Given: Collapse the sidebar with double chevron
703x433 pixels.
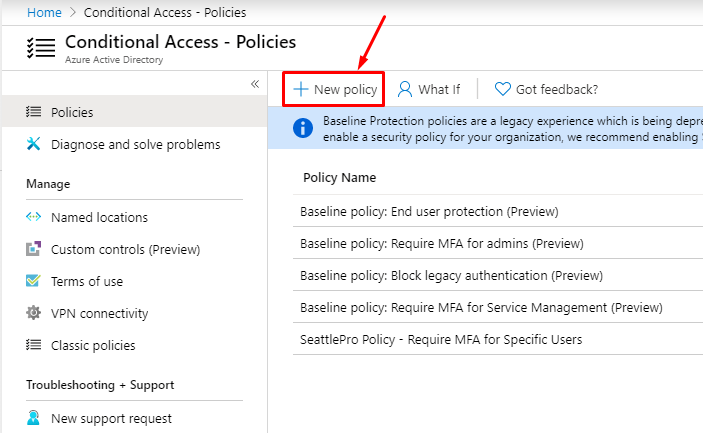Looking at the screenshot, I should coord(254,84).
